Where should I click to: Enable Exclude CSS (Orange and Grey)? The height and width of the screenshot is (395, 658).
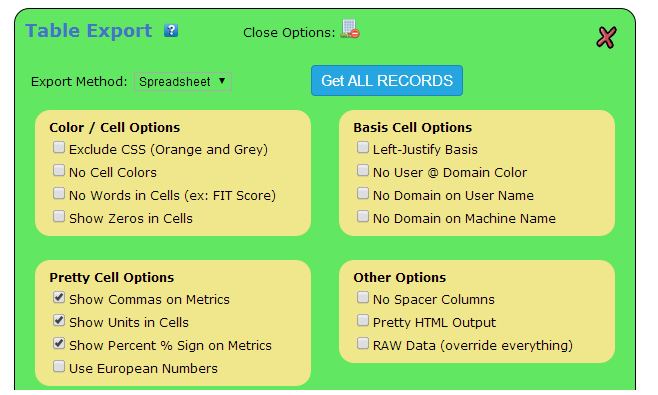coord(59,147)
